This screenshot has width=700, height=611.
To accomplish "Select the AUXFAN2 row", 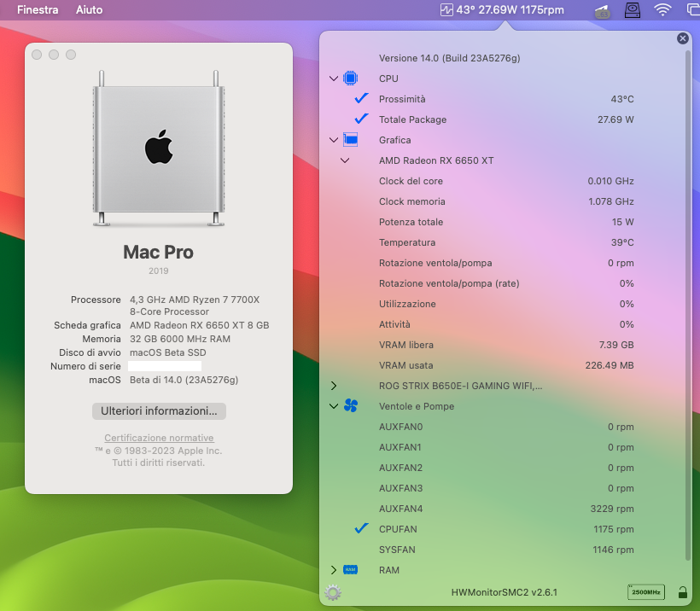I will (506, 468).
